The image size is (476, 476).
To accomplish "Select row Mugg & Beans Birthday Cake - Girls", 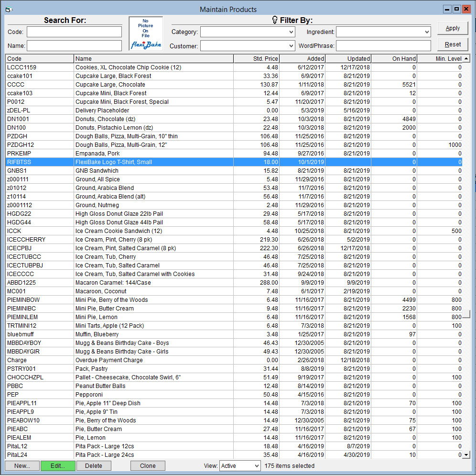I will point(234,351).
